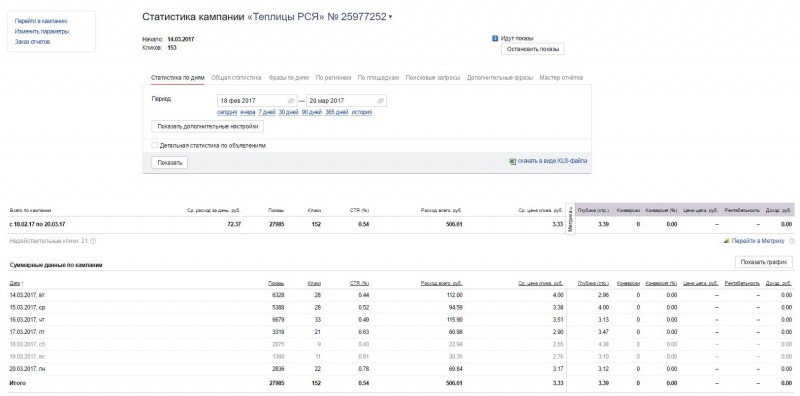800x396 pixels.
Task: Select история period shortcut
Action: tap(362, 112)
